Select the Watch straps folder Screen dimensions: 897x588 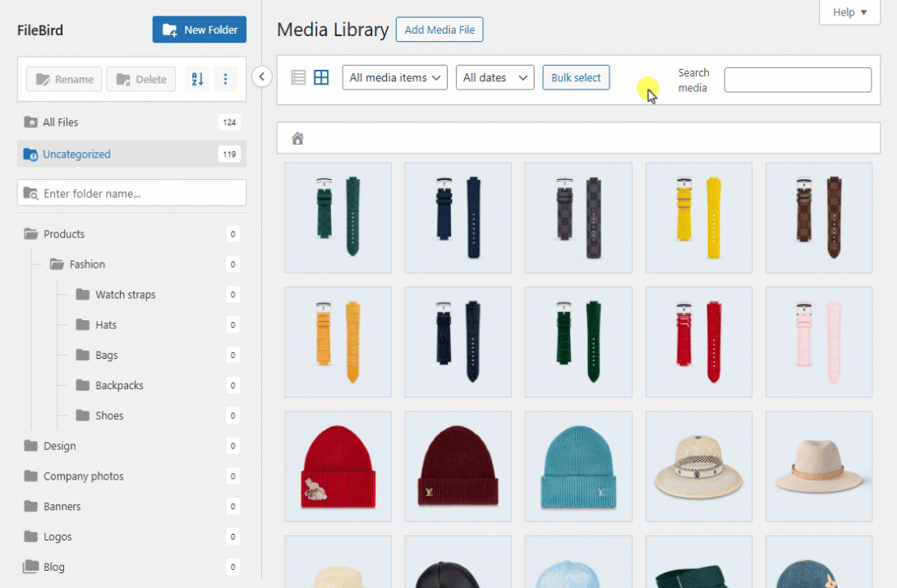click(x=158, y=295)
